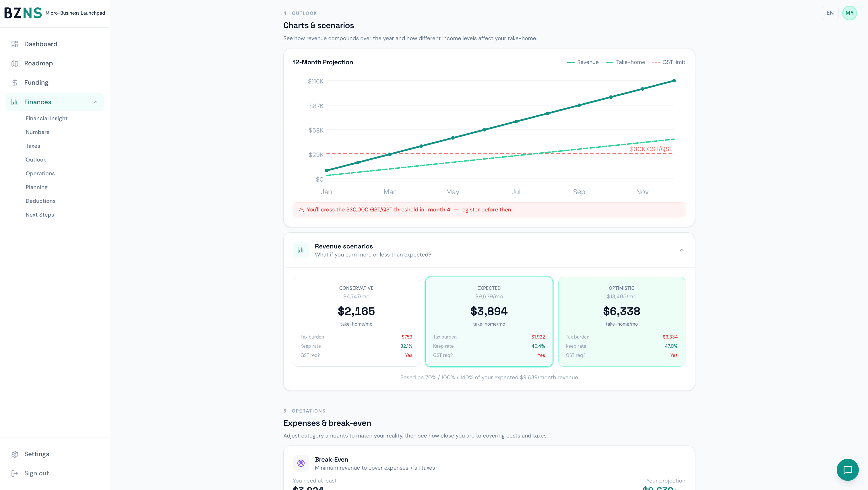Open the Taxes subsection
The width and height of the screenshot is (868, 490).
33,145
